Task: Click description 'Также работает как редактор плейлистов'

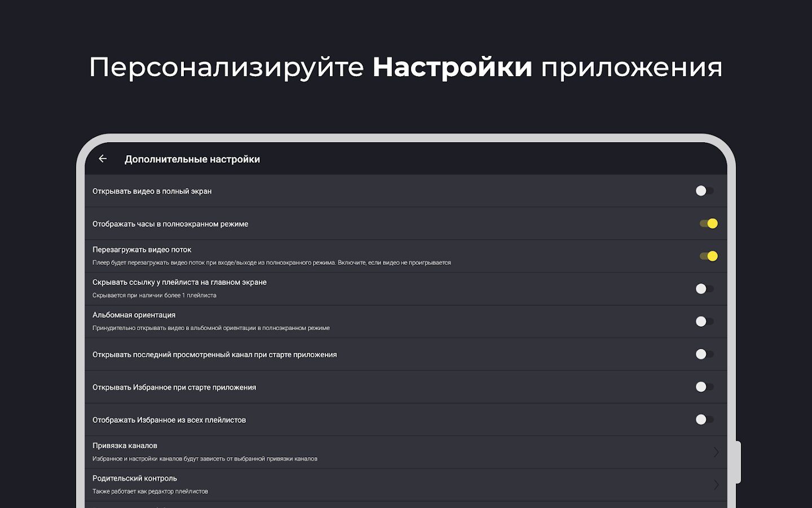Action: pos(150,492)
